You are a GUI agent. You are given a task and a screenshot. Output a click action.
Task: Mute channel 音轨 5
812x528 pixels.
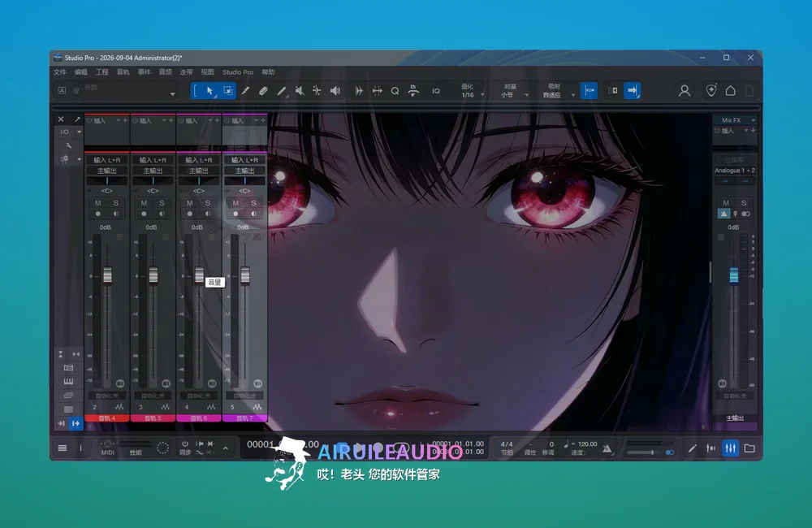pos(144,203)
